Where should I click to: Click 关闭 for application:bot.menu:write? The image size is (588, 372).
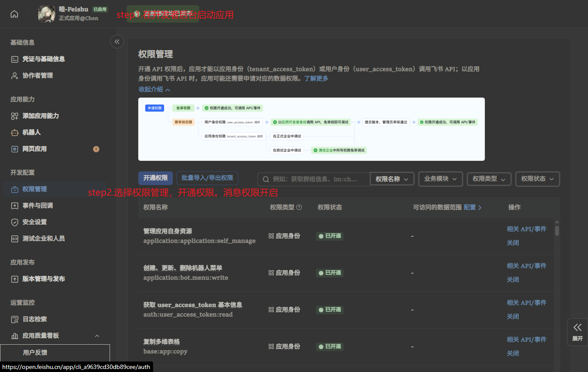pyautogui.click(x=513, y=280)
